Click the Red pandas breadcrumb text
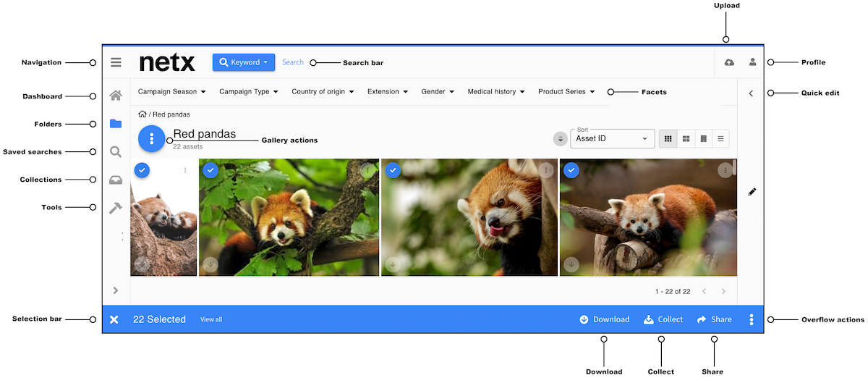This screenshot has width=868, height=378. click(171, 114)
